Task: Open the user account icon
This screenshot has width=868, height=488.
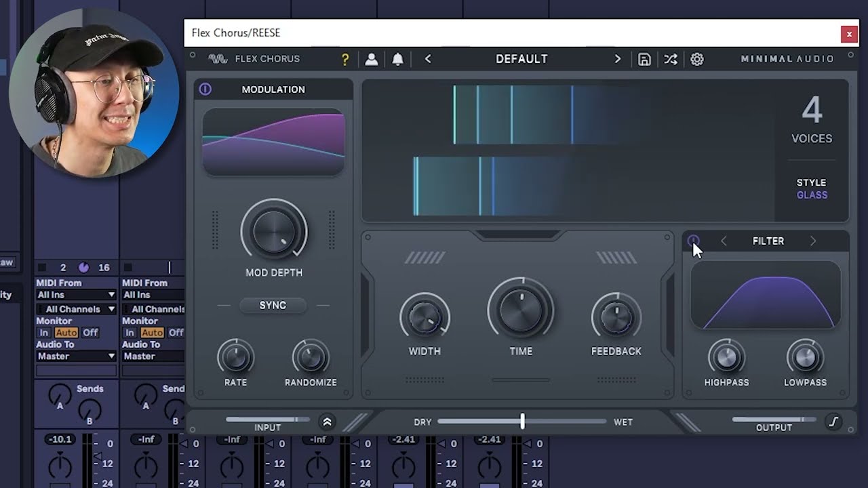Action: pos(372,59)
